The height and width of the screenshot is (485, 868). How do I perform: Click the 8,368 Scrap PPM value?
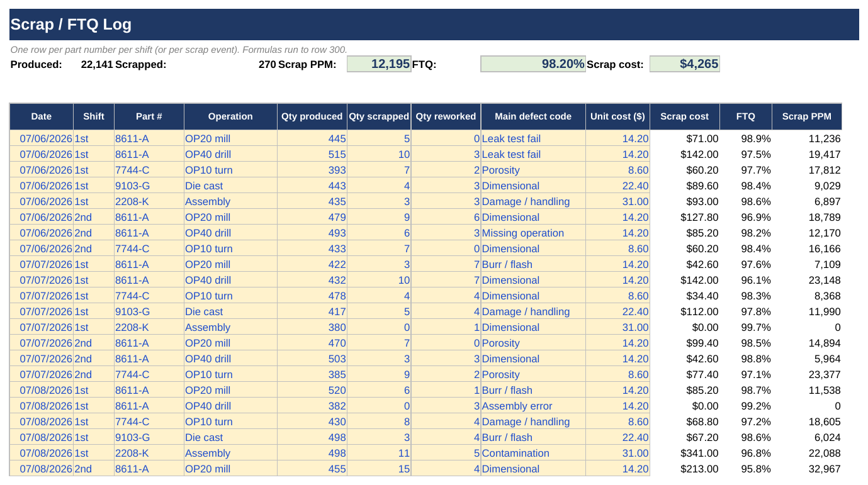tap(807, 296)
